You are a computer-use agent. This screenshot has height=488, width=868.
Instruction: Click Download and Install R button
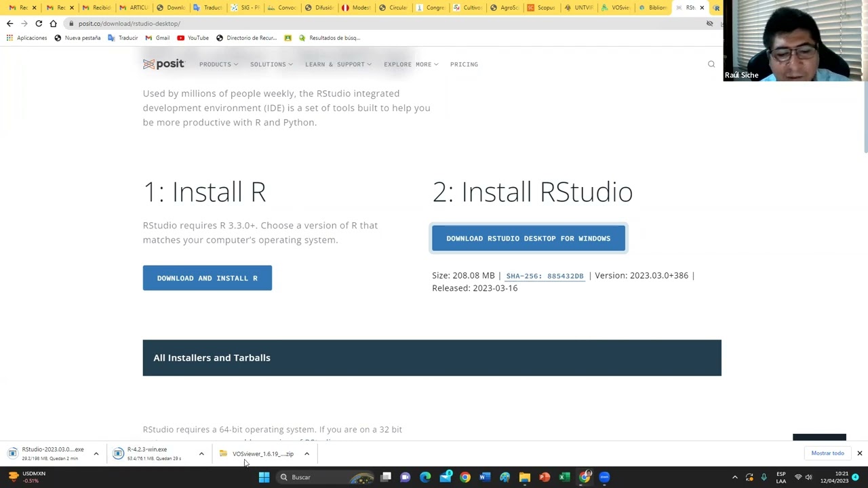pyautogui.click(x=208, y=278)
